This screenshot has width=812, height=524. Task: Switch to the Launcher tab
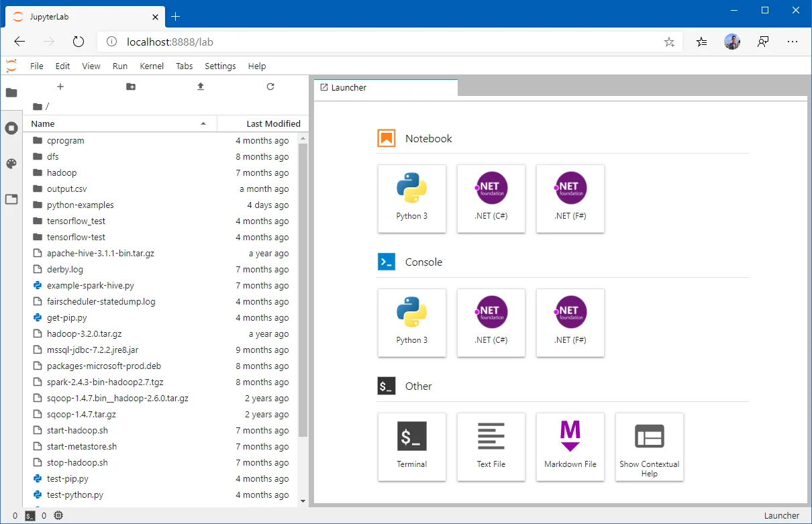[349, 88]
